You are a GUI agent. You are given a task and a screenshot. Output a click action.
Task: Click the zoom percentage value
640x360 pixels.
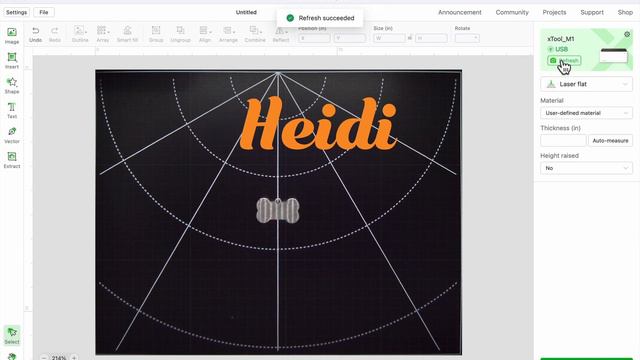pyautogui.click(x=59, y=358)
